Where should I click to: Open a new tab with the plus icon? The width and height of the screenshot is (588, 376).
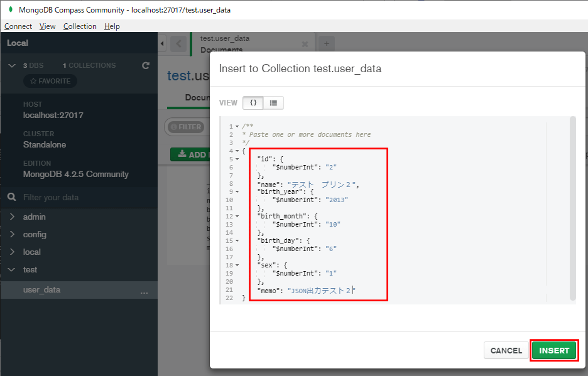[x=326, y=43]
